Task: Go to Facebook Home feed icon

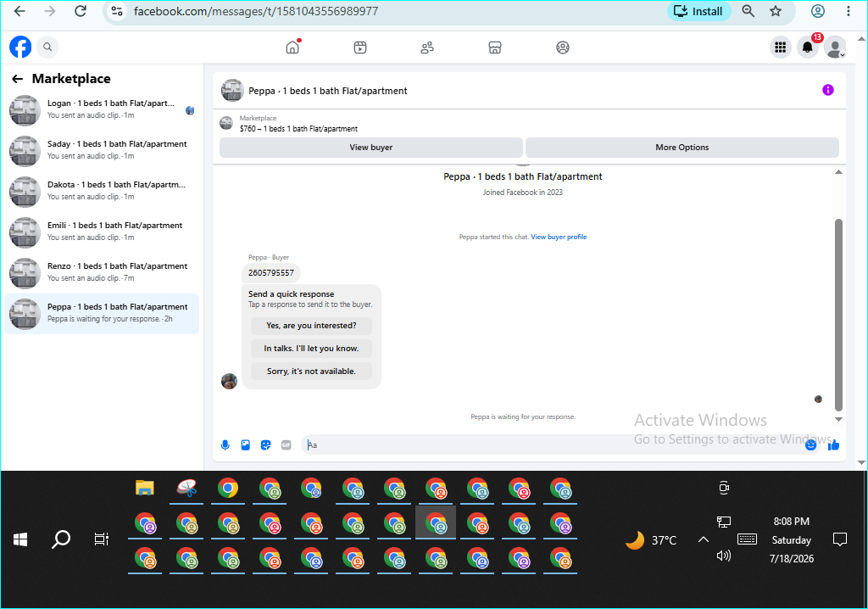Action: point(292,47)
